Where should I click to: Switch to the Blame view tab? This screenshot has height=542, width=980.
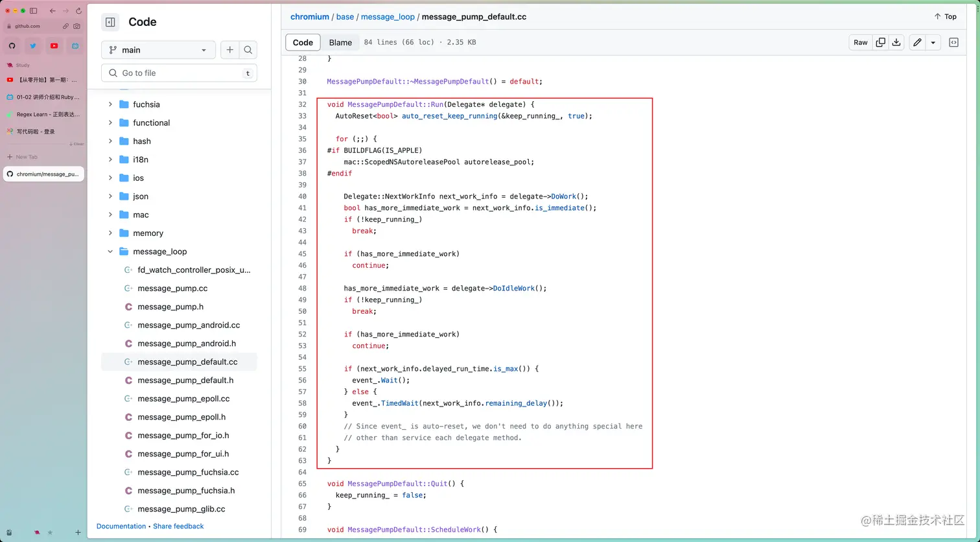(x=340, y=42)
